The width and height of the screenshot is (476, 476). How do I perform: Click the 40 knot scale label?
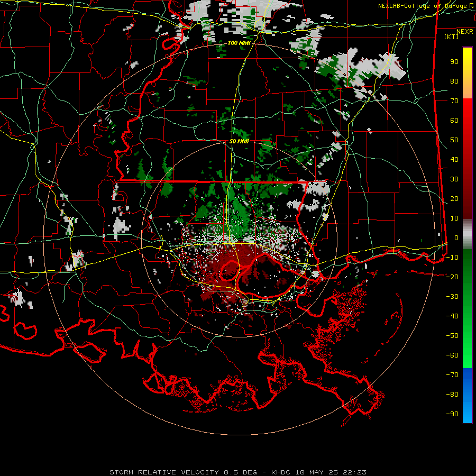(454, 159)
